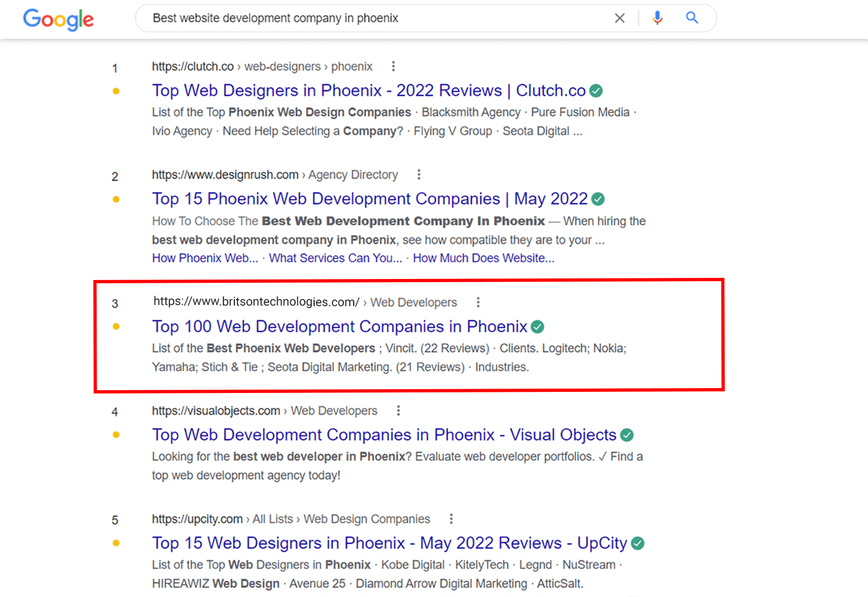Open Top 15 Phoenix Web Development Companies link
868x597 pixels.
pos(369,199)
